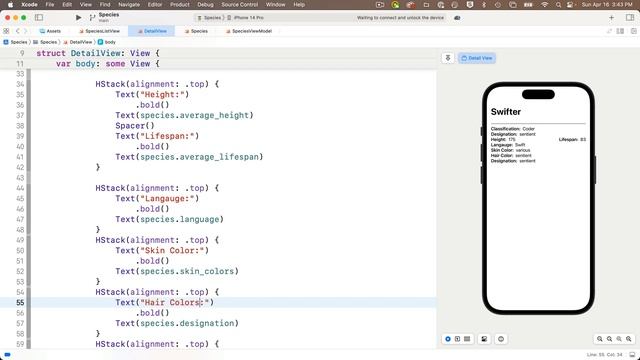Open Time Machine menu bar icon

[498, 4]
